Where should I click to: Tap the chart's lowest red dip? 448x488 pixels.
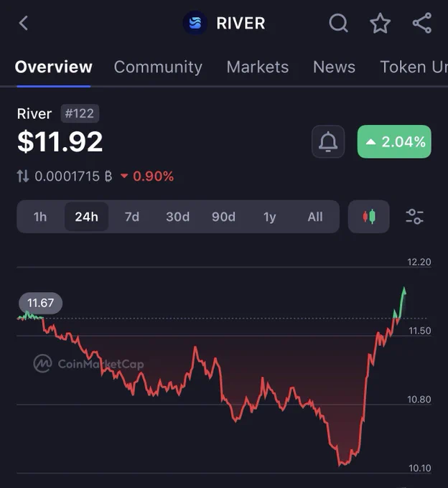(340, 464)
